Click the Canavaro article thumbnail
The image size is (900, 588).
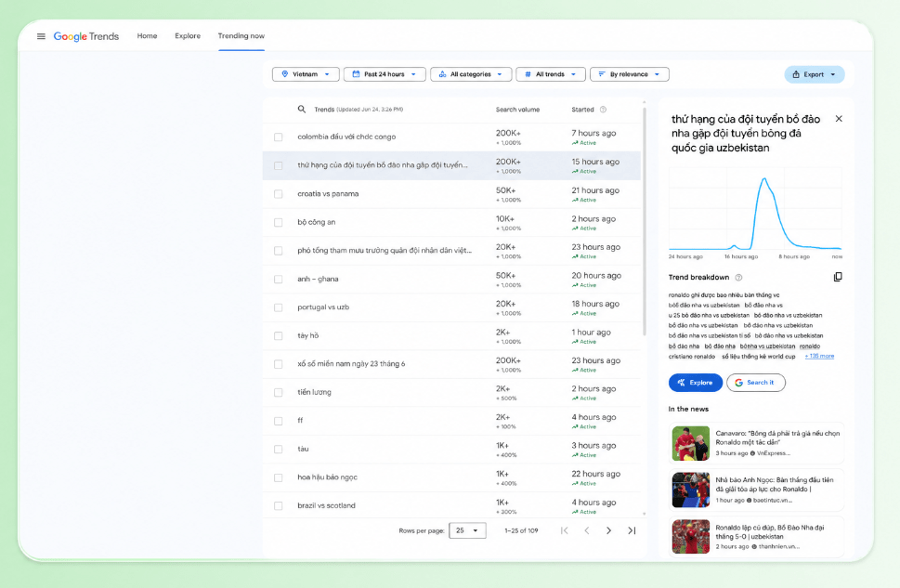pyautogui.click(x=691, y=443)
